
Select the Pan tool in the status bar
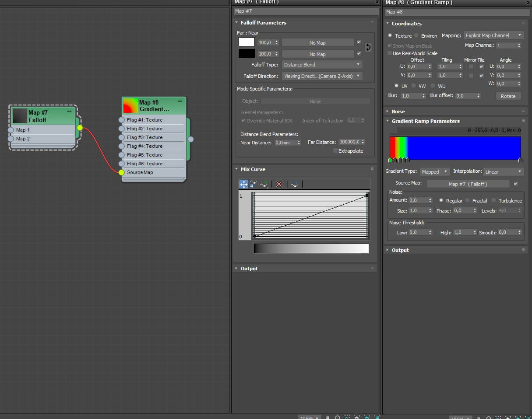coord(327,417)
